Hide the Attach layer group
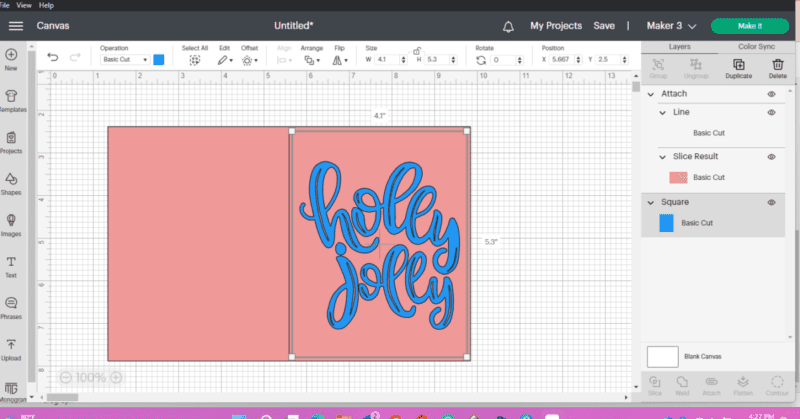 pos(771,94)
